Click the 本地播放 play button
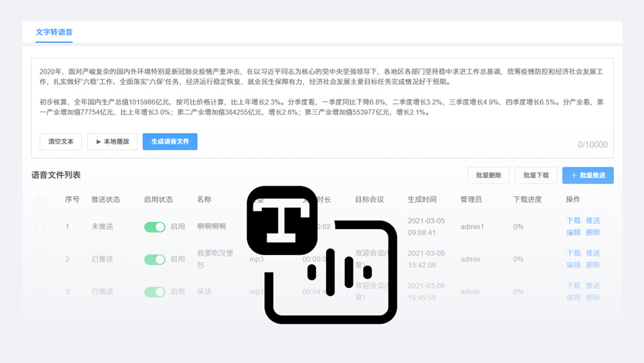The image size is (644, 363). point(113,142)
